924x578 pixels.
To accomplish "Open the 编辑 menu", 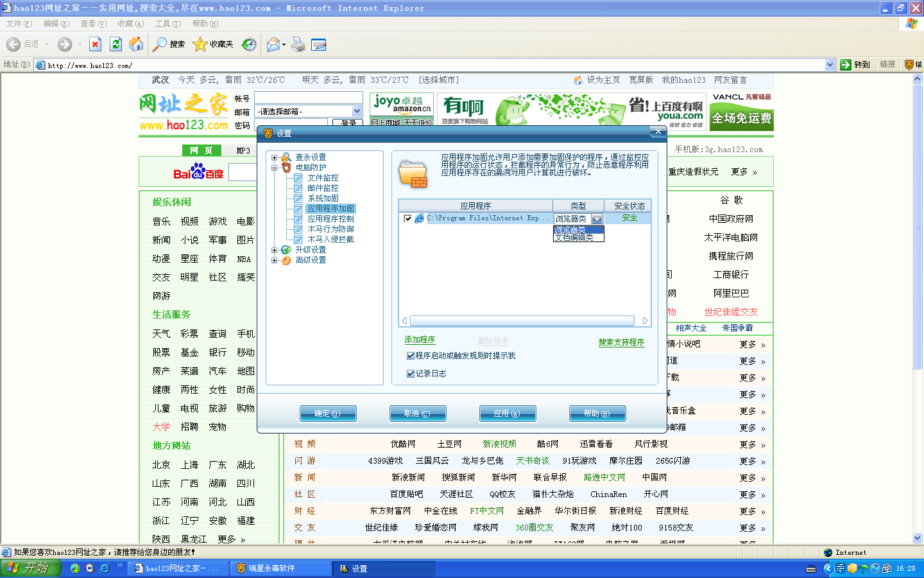I will pyautogui.click(x=56, y=24).
